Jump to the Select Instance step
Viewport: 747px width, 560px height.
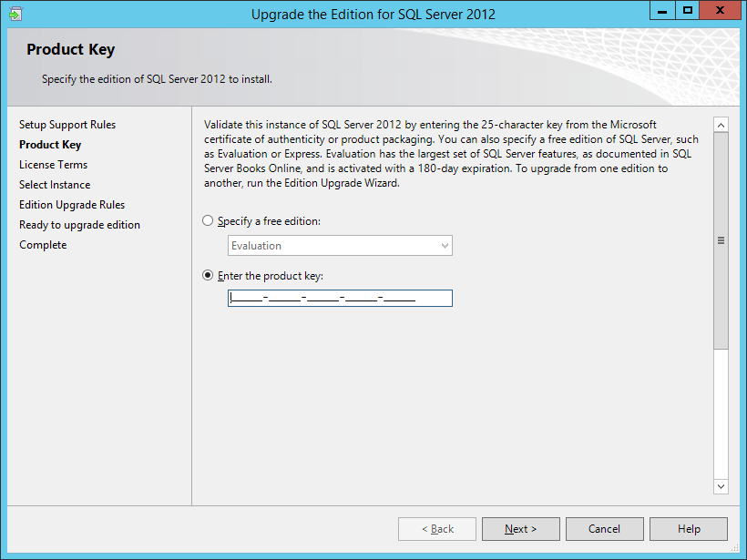[55, 185]
